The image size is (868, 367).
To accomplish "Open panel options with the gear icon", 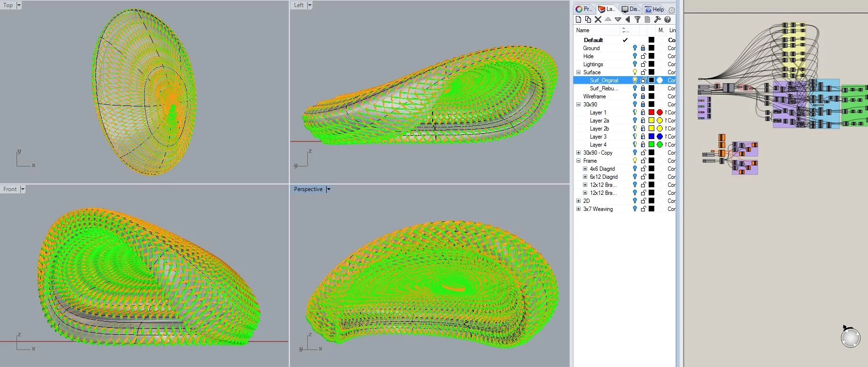I will coord(672,10).
